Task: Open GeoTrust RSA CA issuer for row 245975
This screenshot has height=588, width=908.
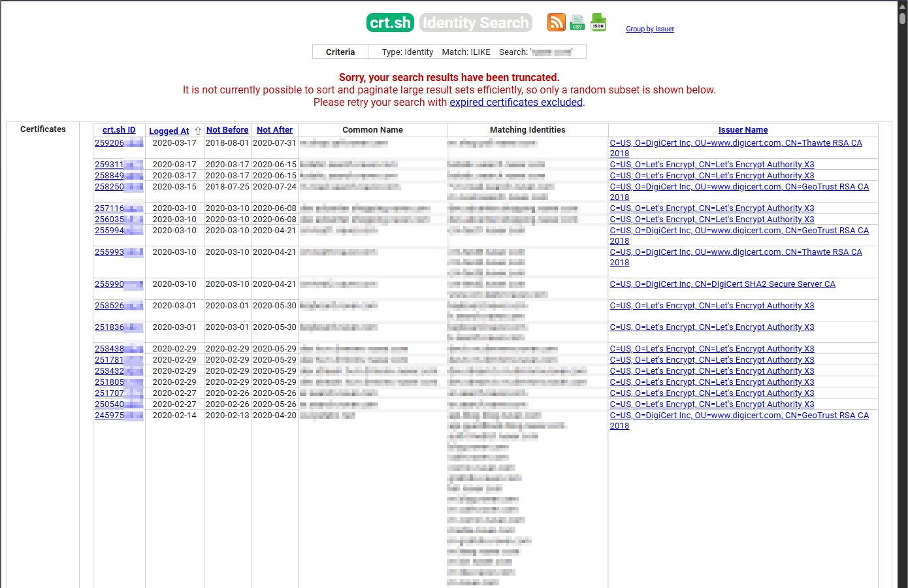Action: (739, 416)
